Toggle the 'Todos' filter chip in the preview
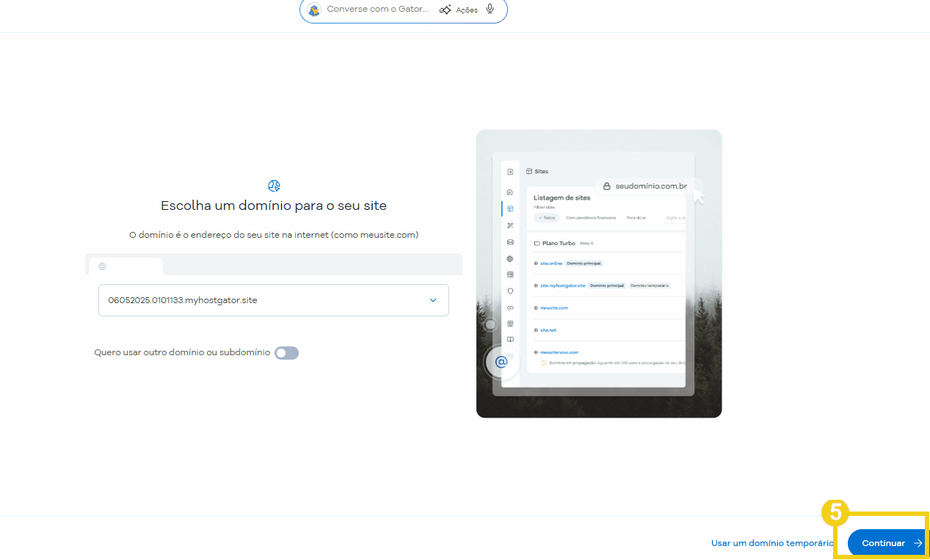This screenshot has width=930, height=560. 546,217
